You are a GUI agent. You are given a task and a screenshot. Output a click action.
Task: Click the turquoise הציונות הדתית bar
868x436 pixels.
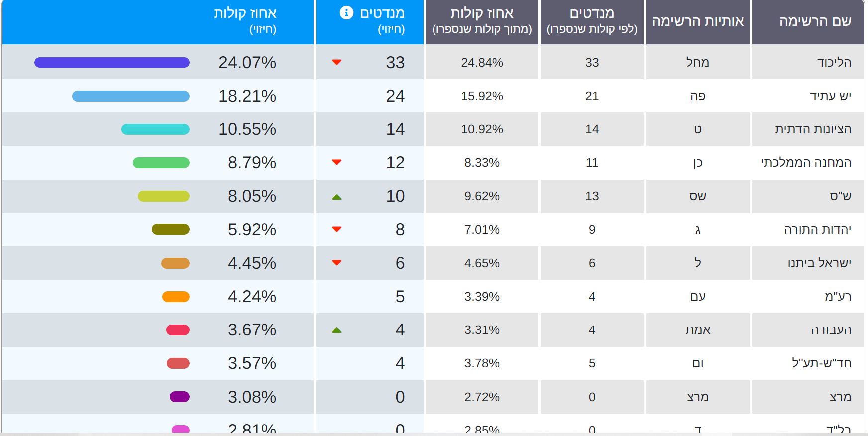pos(155,129)
